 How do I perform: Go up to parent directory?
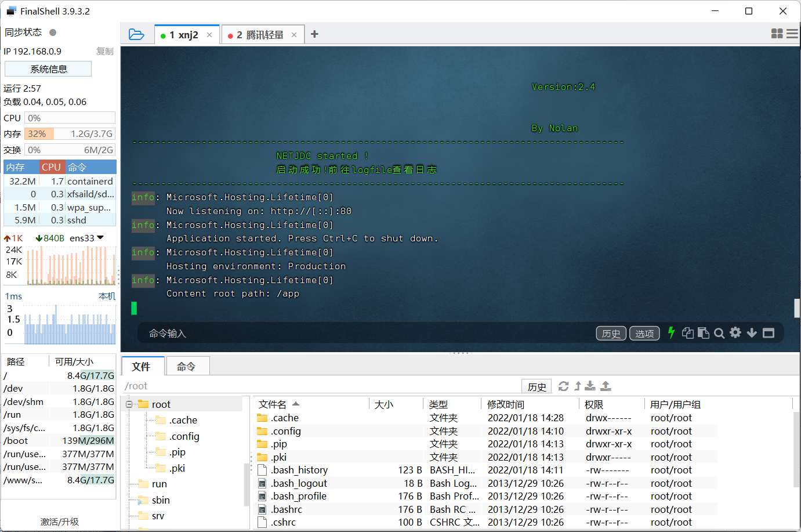click(578, 386)
